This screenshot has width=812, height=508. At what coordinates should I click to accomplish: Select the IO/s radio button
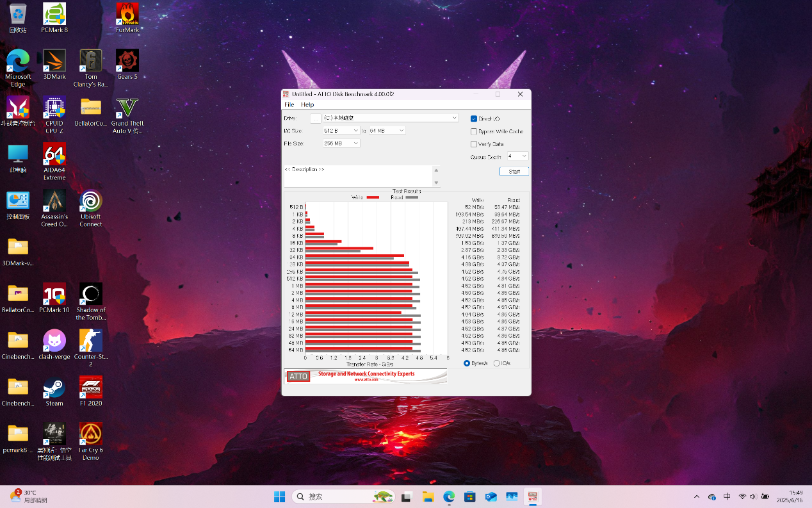click(497, 363)
